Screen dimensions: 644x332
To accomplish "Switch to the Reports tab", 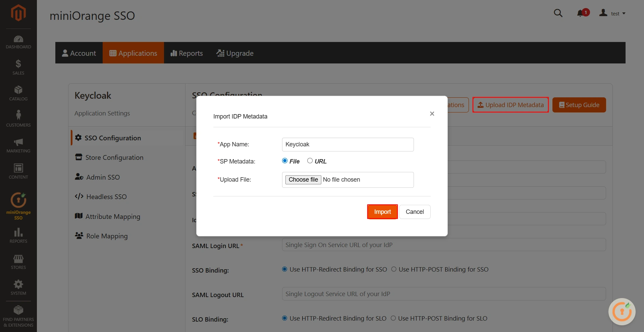I will pos(186,53).
